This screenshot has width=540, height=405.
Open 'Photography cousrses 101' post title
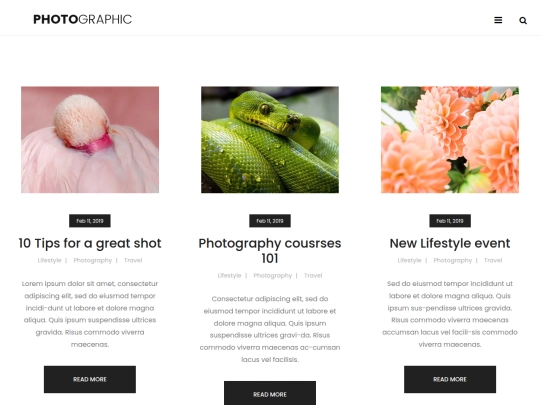(270, 251)
